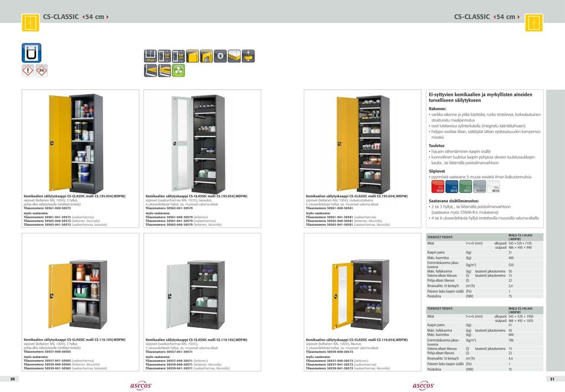
Task: Click page number 21
Action: 552,379
